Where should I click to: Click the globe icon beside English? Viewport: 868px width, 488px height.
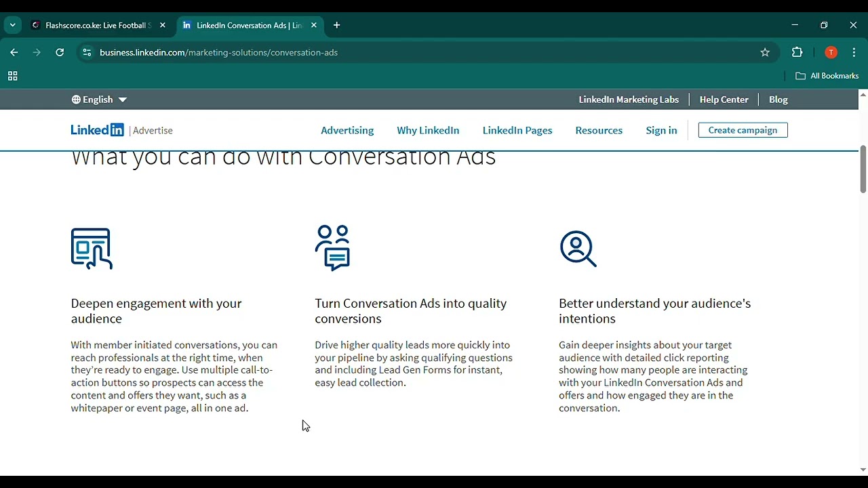(76, 100)
